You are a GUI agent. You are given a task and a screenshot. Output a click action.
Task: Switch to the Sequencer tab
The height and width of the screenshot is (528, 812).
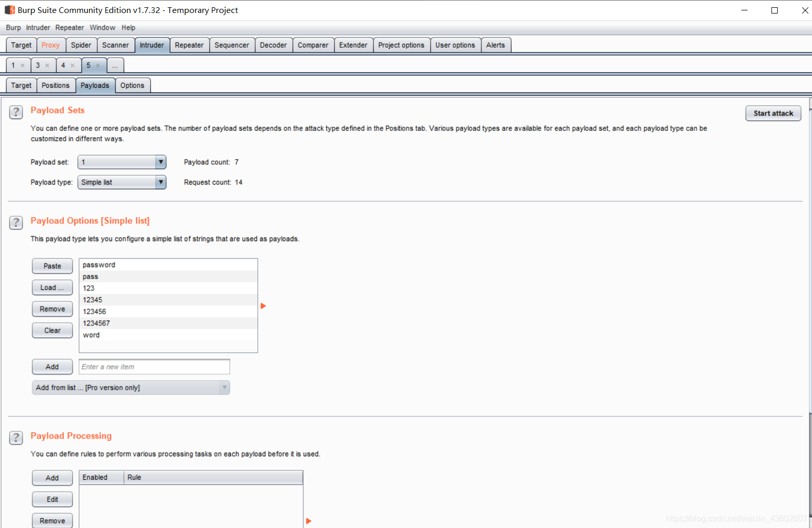232,45
